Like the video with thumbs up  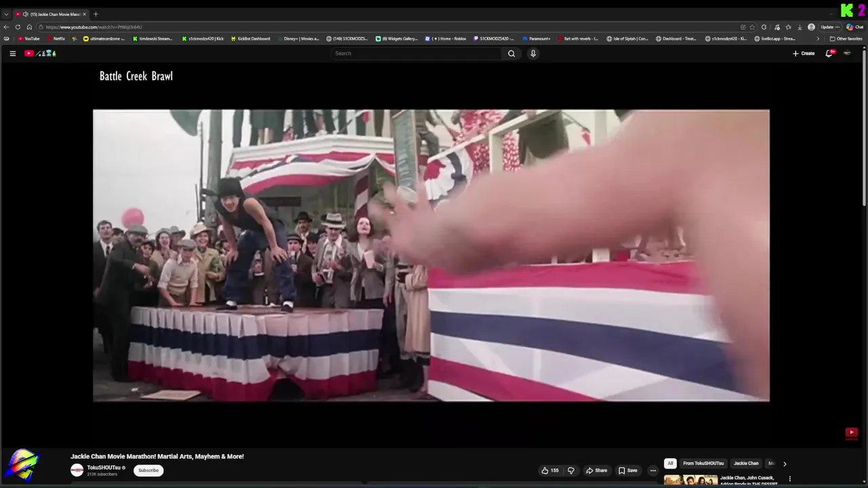click(x=550, y=470)
